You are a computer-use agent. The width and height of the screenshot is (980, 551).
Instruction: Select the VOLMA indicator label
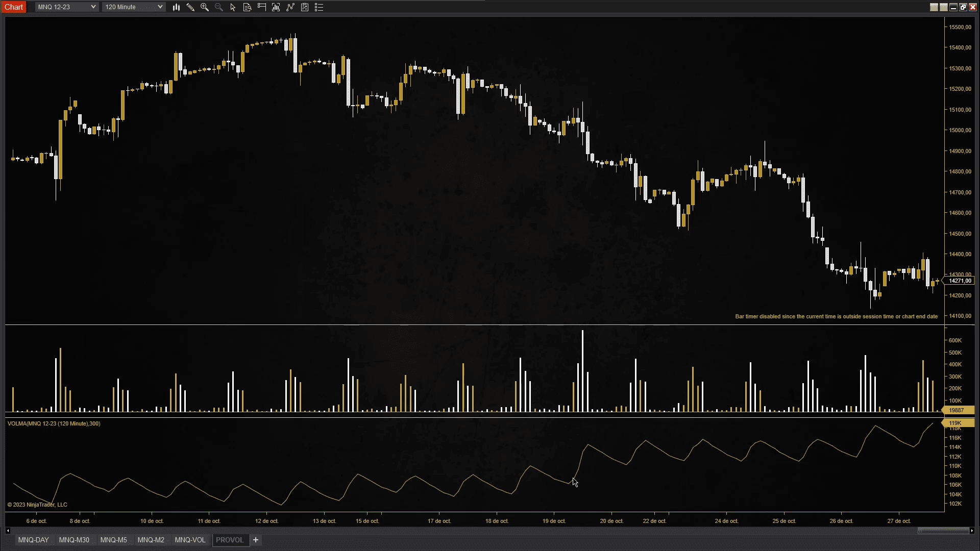[x=54, y=423]
